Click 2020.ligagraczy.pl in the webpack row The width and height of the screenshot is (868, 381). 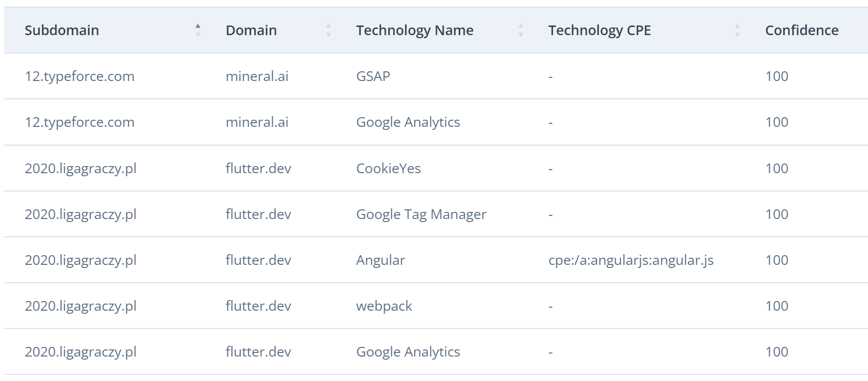click(81, 306)
